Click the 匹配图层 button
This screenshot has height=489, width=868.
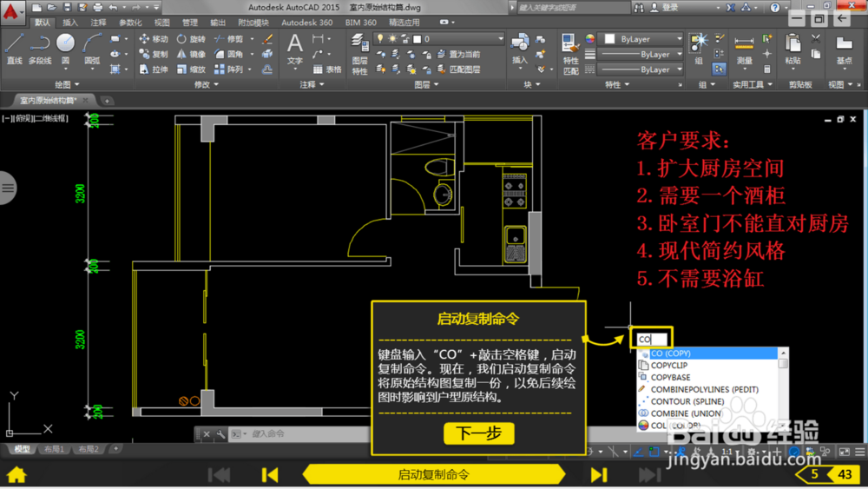459,69
